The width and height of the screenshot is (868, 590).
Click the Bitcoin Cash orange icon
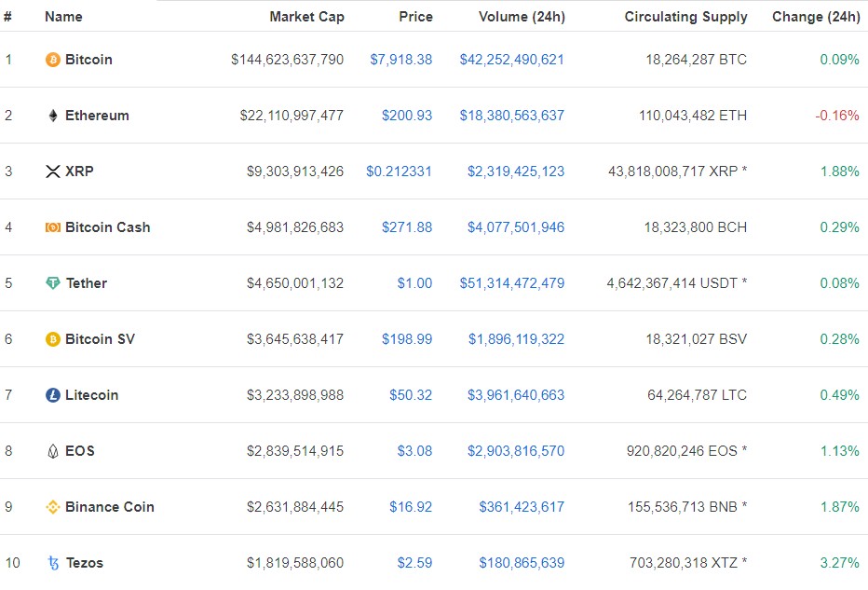pos(52,227)
